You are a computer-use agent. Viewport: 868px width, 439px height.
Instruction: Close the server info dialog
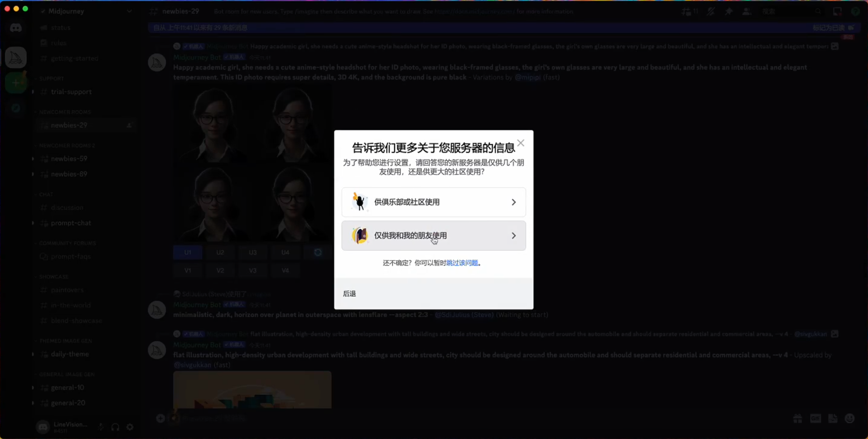(521, 143)
